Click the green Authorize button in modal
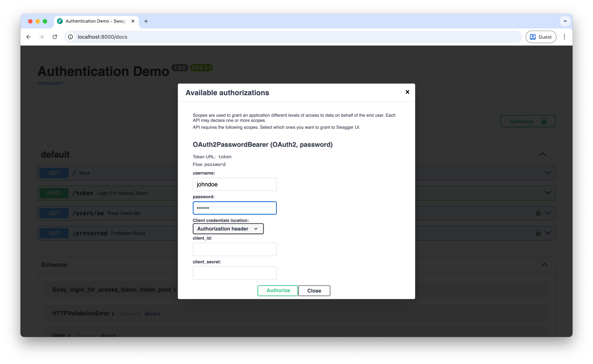Viewport: 593px width, 364px height. coord(278,291)
